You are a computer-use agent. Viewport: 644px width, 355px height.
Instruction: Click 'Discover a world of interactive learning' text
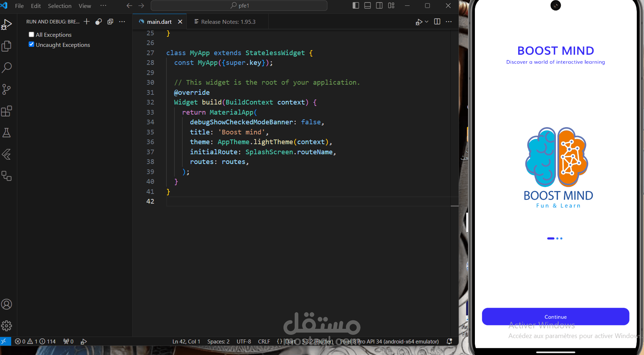pos(555,62)
